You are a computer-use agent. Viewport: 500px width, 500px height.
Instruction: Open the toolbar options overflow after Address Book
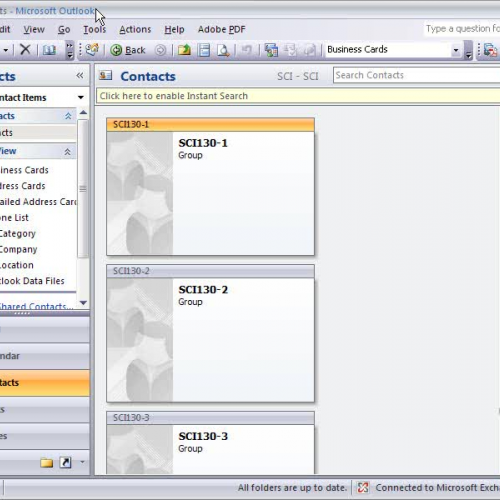[x=70, y=50]
